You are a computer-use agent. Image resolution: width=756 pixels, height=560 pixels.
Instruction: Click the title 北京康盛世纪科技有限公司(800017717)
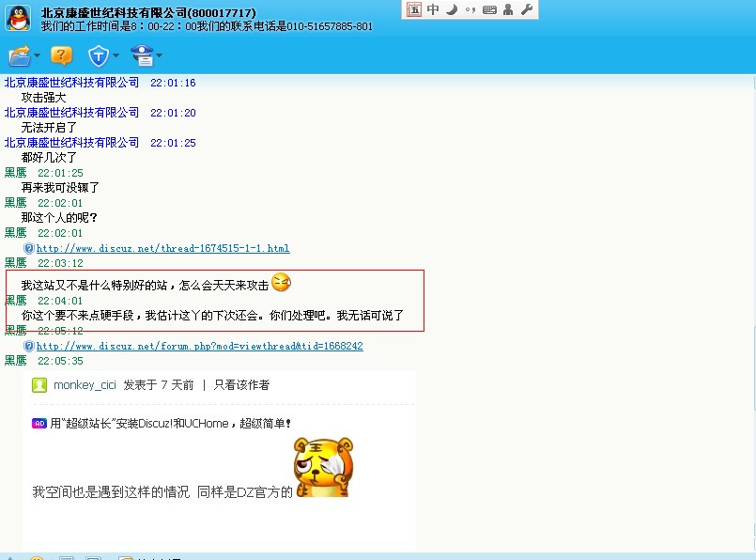[x=148, y=12]
